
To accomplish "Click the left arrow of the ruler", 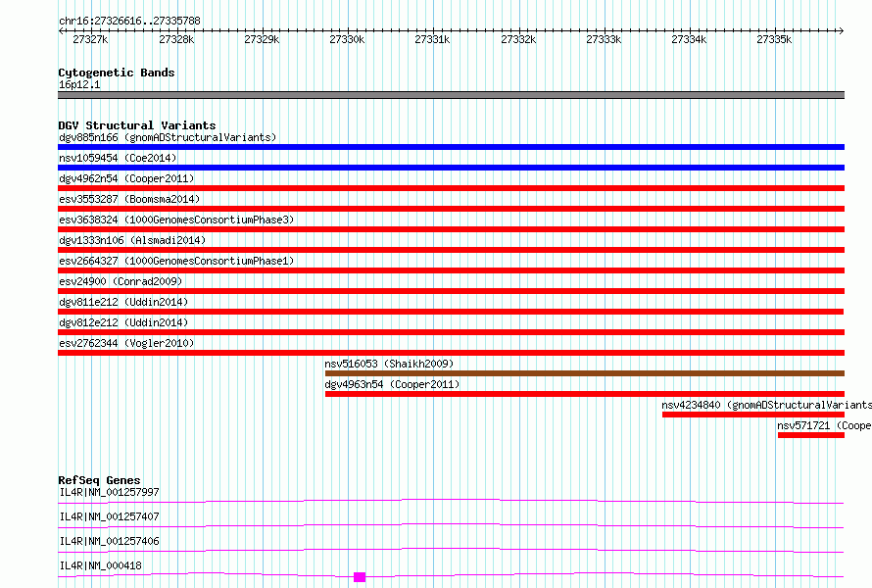I will pos(61,30).
